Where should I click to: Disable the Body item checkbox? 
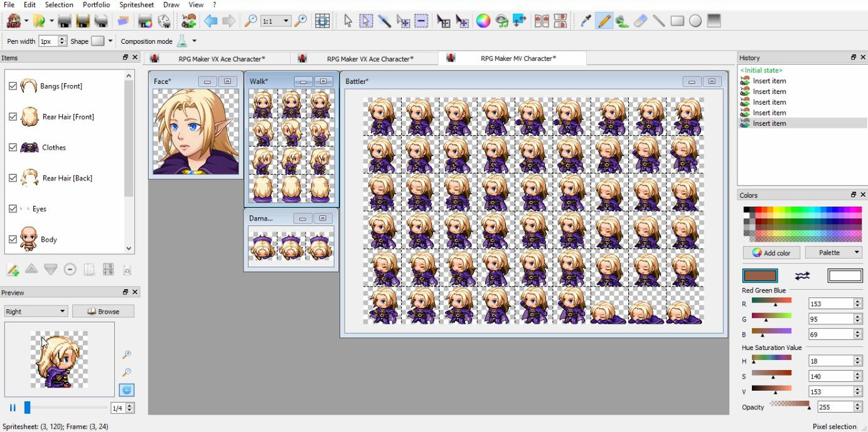[13, 240]
